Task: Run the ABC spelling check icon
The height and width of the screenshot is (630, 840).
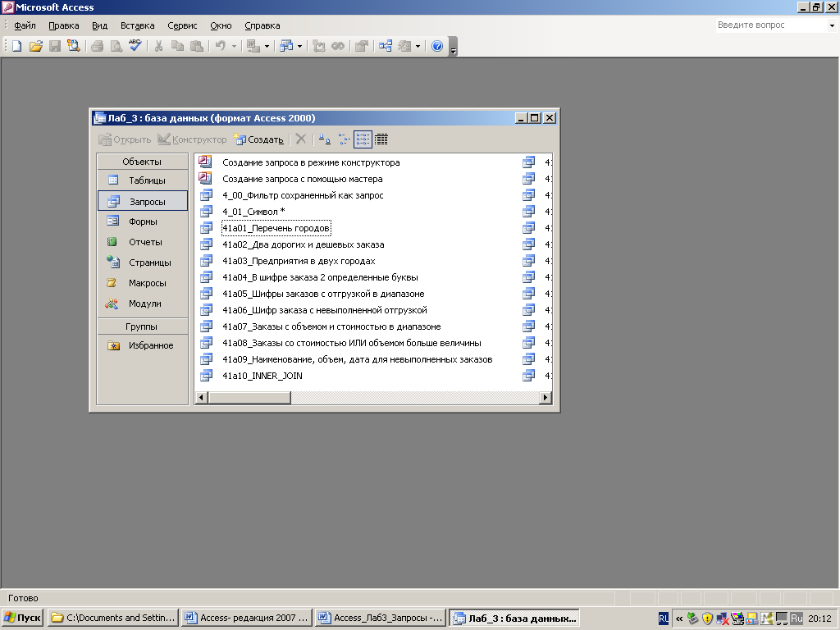Action: pos(135,46)
